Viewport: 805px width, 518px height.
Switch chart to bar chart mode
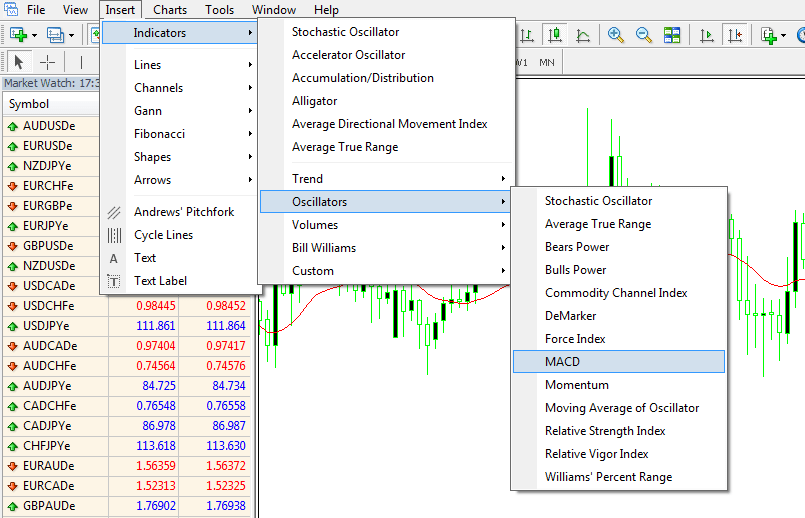527,35
